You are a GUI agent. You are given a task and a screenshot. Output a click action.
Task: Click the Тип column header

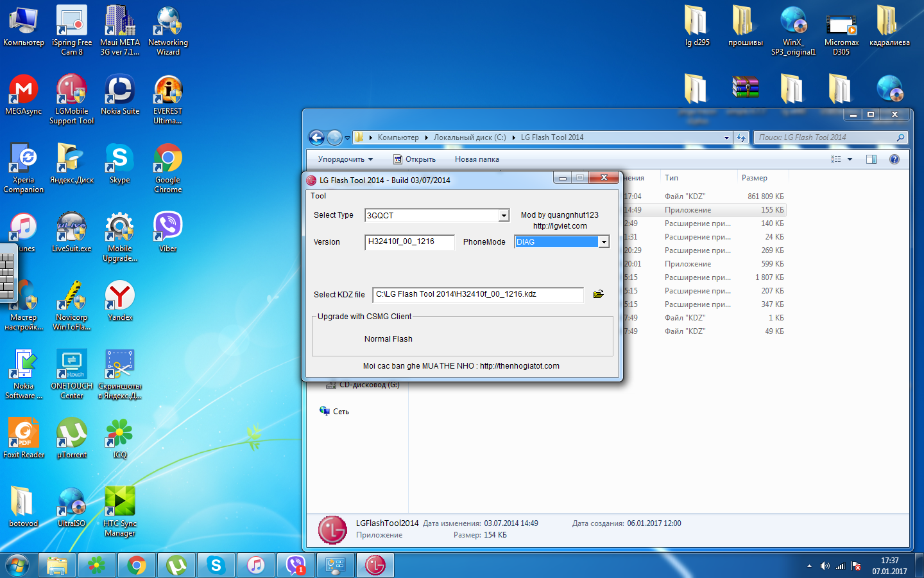click(x=672, y=178)
